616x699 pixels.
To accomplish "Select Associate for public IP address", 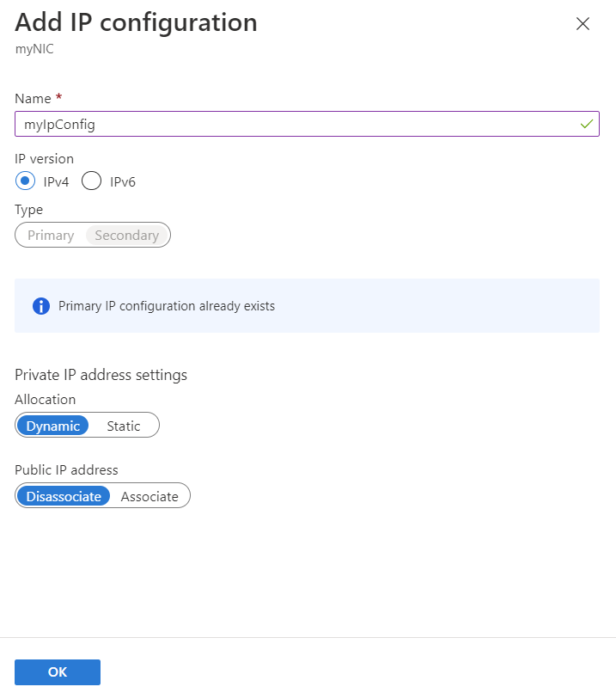I will tap(149, 496).
